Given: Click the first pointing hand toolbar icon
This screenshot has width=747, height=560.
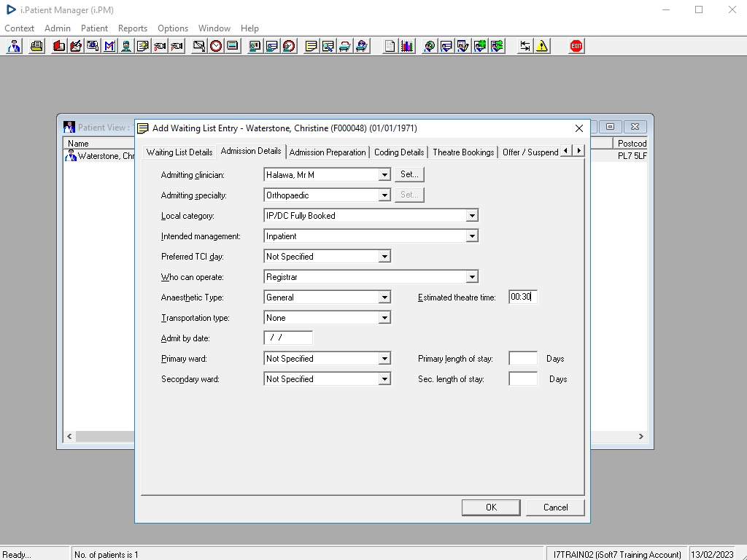Looking at the screenshot, I should click(x=160, y=46).
